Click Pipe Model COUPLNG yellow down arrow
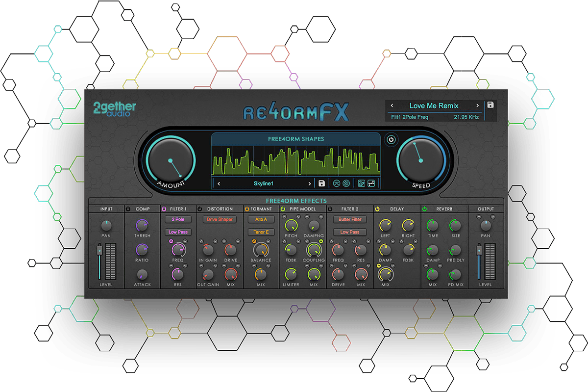Image resolution: width=588 pixels, height=392 pixels. tap(321, 241)
